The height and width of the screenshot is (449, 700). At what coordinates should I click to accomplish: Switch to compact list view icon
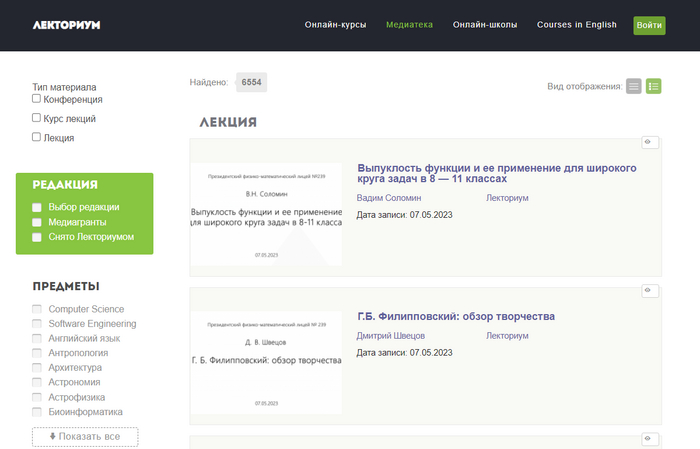pos(634,86)
